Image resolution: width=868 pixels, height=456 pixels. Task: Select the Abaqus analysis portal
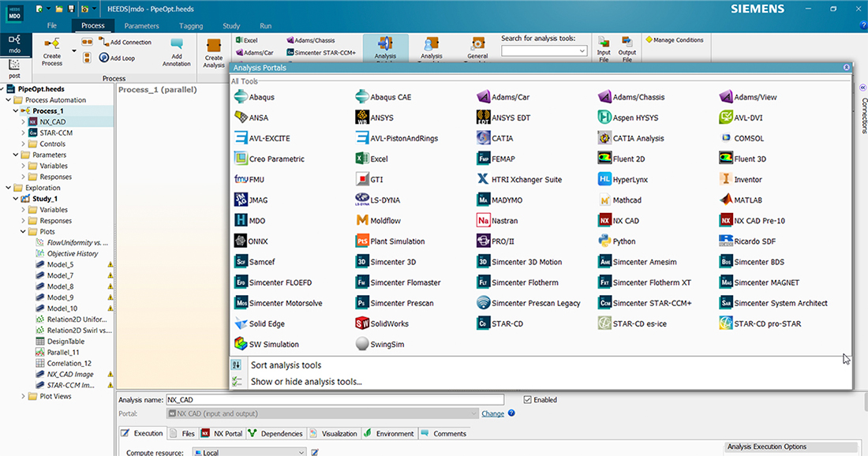(x=254, y=97)
